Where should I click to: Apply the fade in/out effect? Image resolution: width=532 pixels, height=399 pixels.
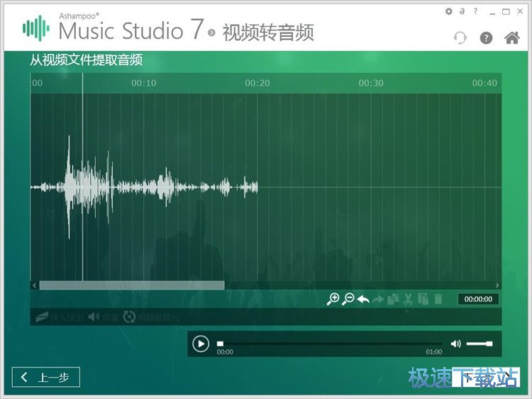pos(59,317)
